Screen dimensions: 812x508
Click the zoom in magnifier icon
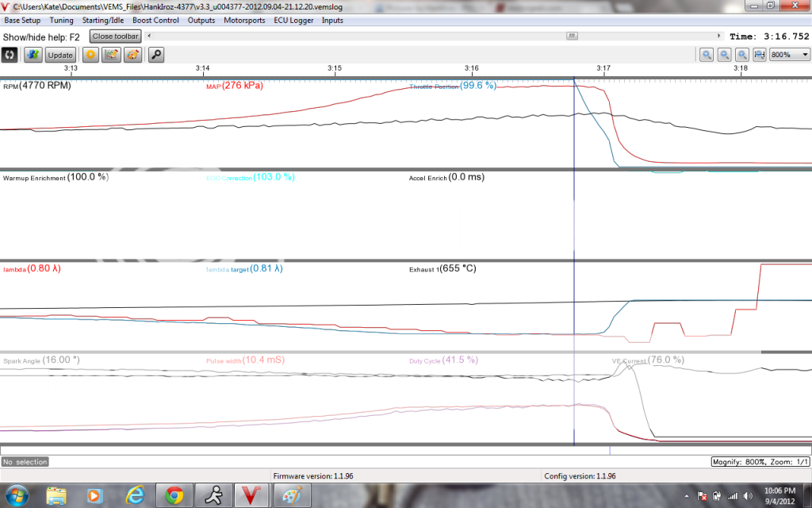(x=707, y=55)
